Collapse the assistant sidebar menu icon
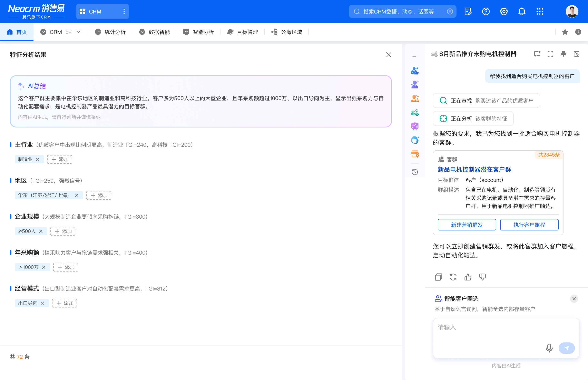Image resolution: width=588 pixels, height=380 pixels. pyautogui.click(x=415, y=55)
